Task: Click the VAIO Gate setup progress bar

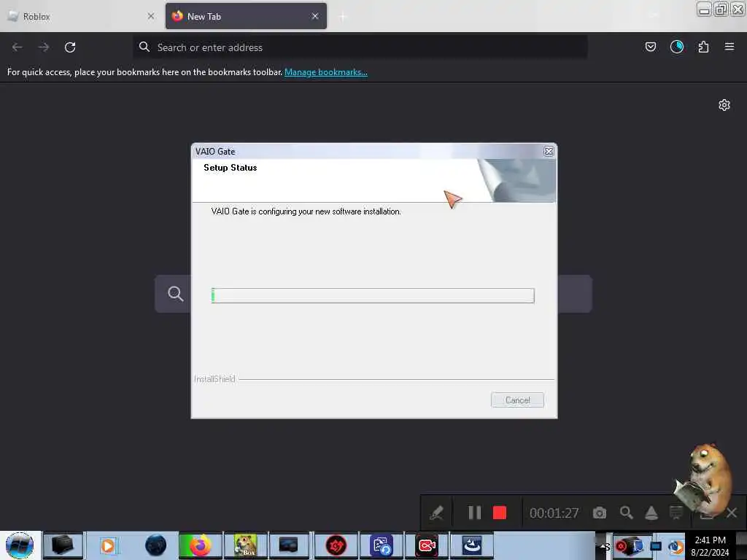Action: (373, 295)
